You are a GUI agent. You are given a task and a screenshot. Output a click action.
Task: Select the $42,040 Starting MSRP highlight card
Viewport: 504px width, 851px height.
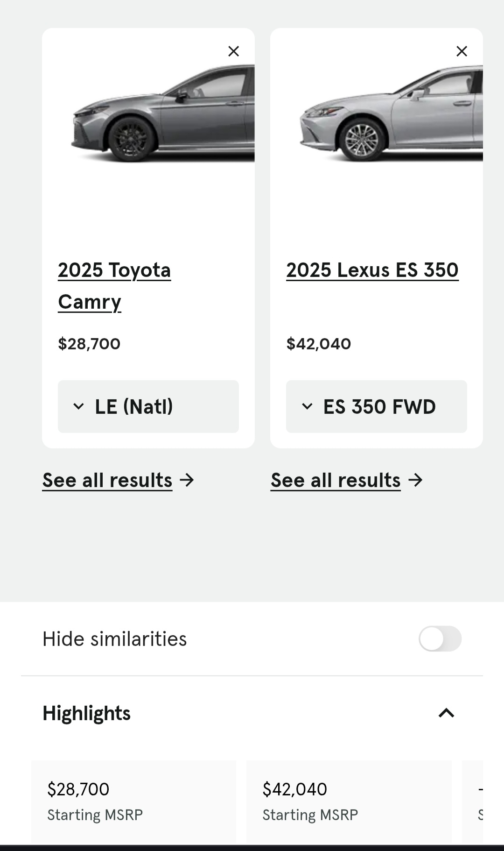point(349,802)
